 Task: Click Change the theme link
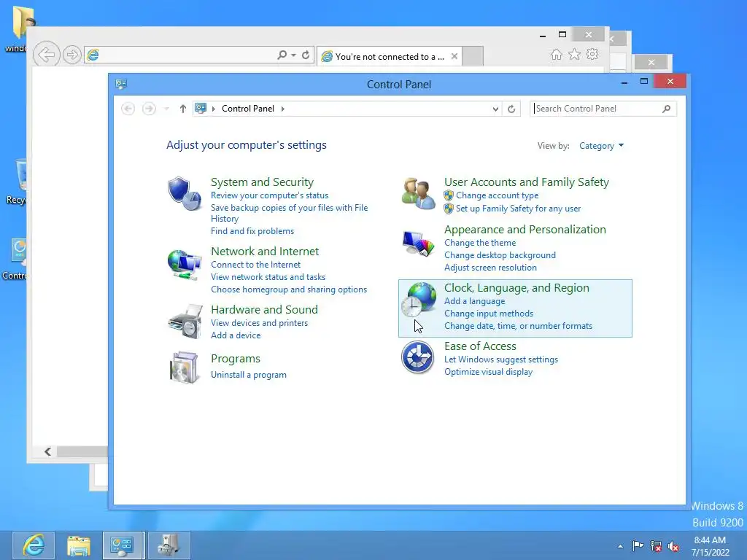click(x=480, y=242)
